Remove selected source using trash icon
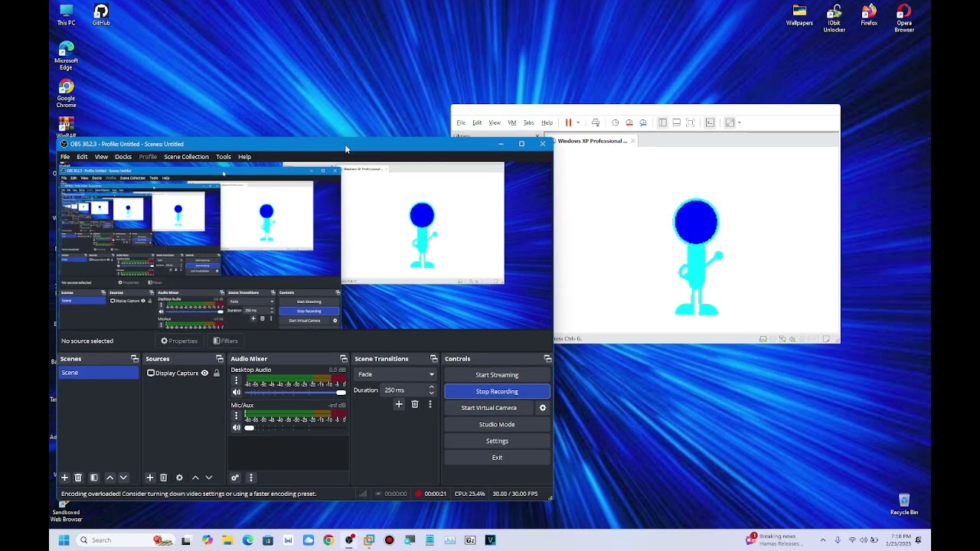This screenshot has height=551, width=980. [163, 478]
